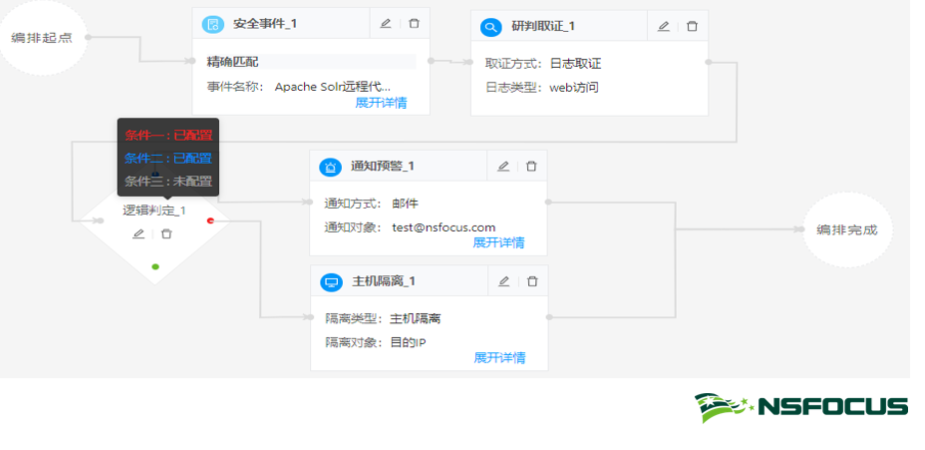Image resolution: width=925 pixels, height=450 pixels.
Task: Click the test@nsfocus.com recipient text
Action: point(444,227)
